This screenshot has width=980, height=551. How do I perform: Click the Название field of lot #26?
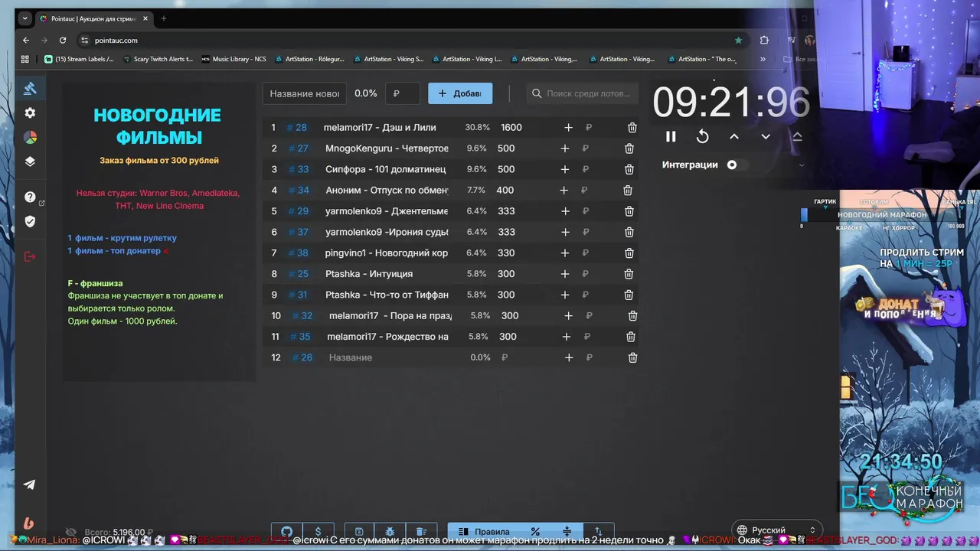(388, 357)
